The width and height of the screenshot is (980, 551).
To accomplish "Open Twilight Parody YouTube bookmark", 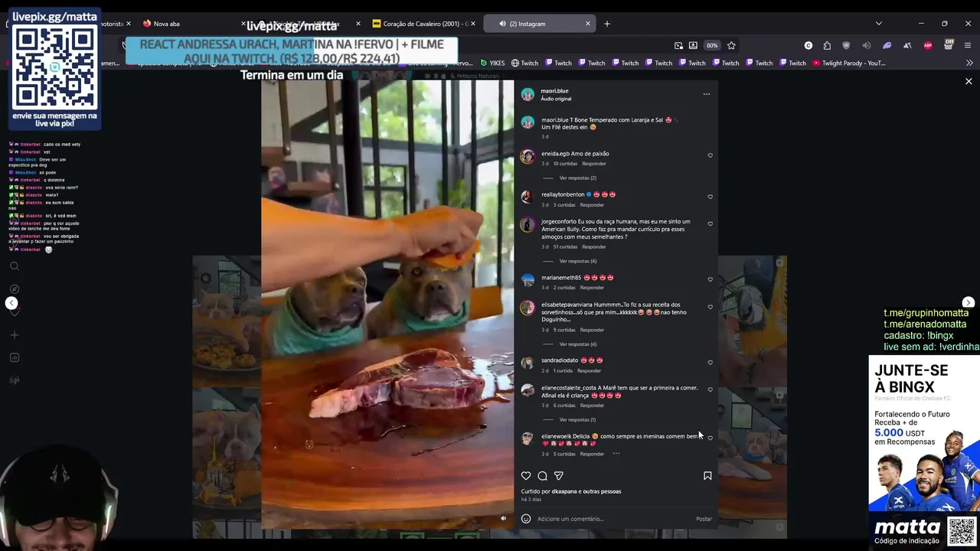I will 848,63.
